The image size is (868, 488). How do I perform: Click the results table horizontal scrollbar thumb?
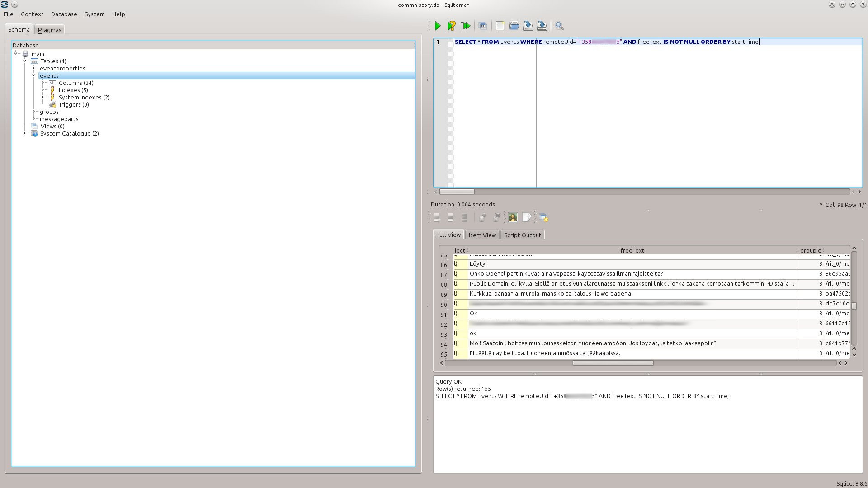[x=613, y=363]
